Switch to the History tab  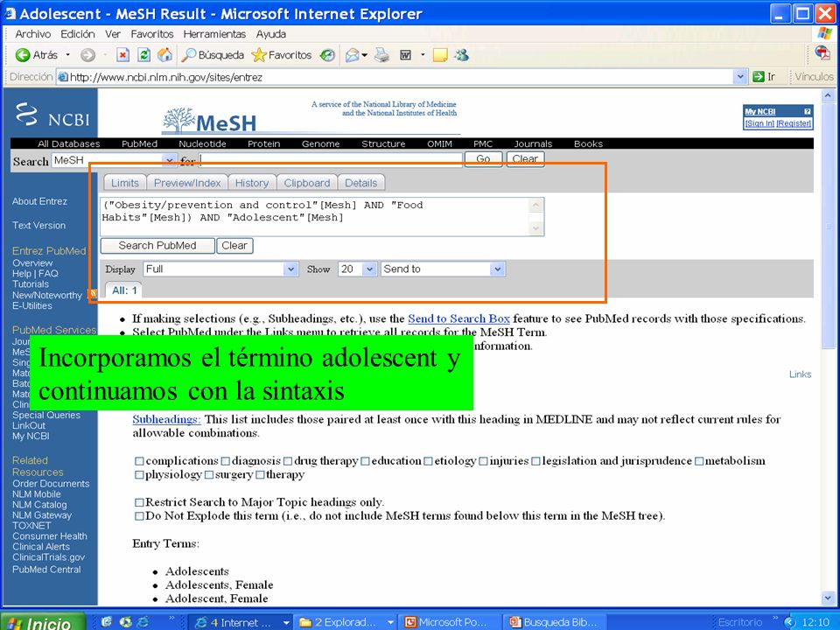(252, 183)
